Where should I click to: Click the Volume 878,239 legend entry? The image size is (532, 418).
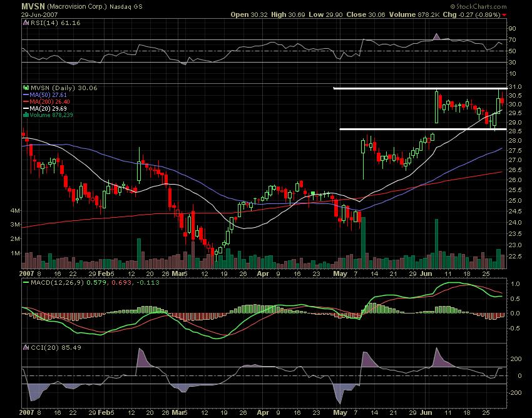[x=51, y=115]
